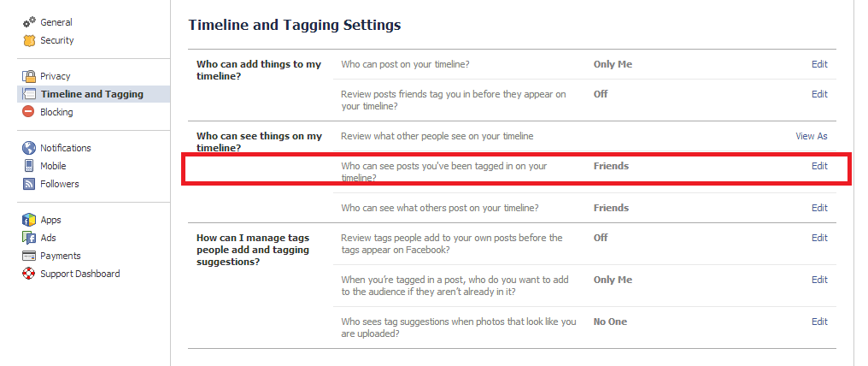Edit who can post on your timeline
868x366 pixels.
tap(819, 64)
